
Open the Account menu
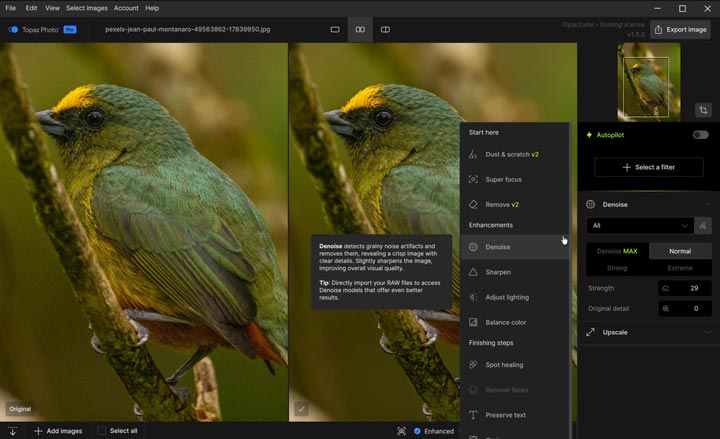pyautogui.click(x=126, y=8)
